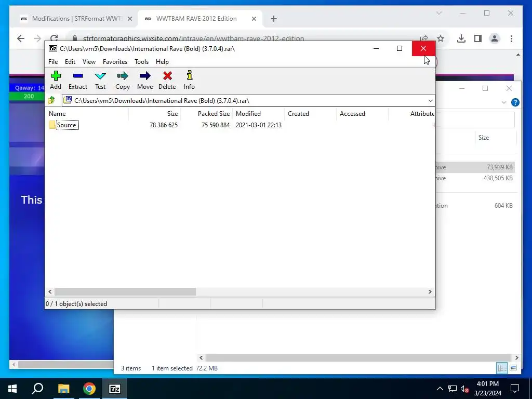Select the 604 KB file row
This screenshot has height=399, width=532.
click(475, 206)
